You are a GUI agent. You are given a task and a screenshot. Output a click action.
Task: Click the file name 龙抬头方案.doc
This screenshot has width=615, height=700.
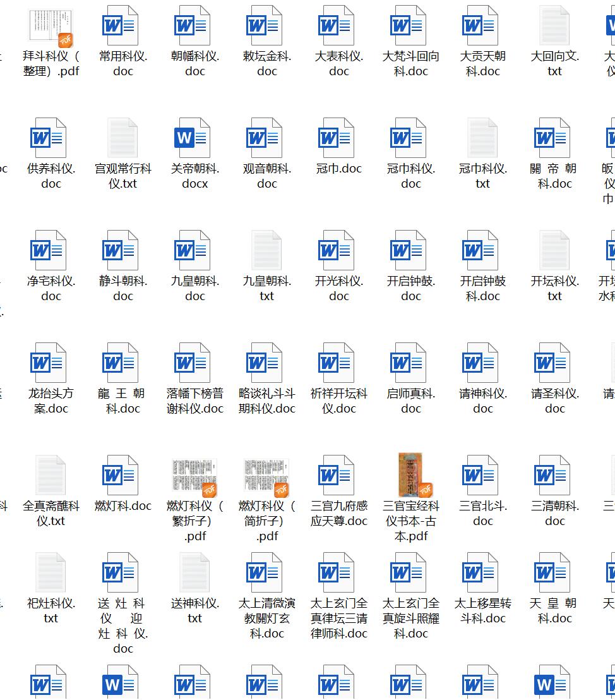pyautogui.click(x=51, y=401)
